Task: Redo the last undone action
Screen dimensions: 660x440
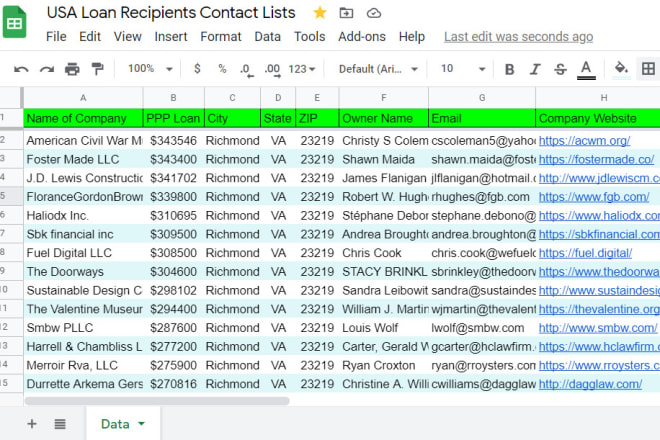Action: 47,69
